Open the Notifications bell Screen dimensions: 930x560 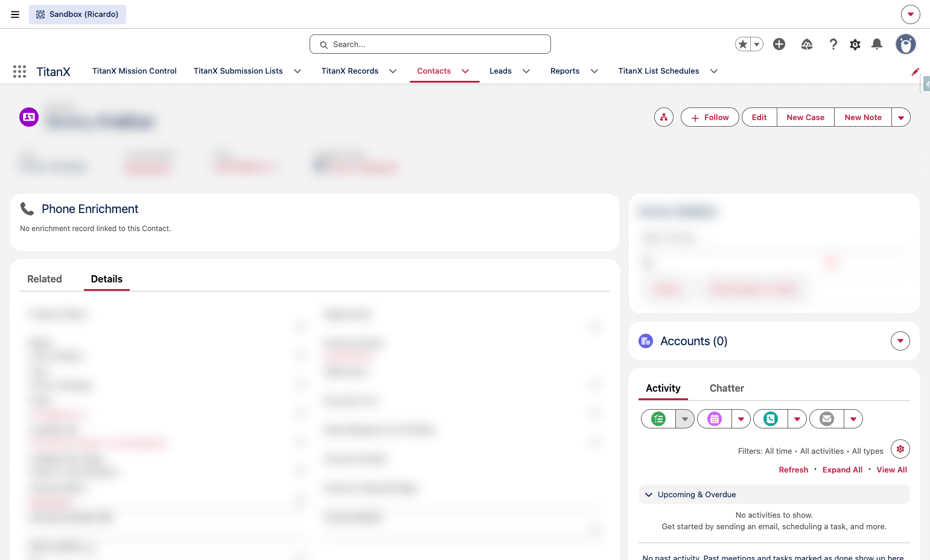(x=877, y=44)
